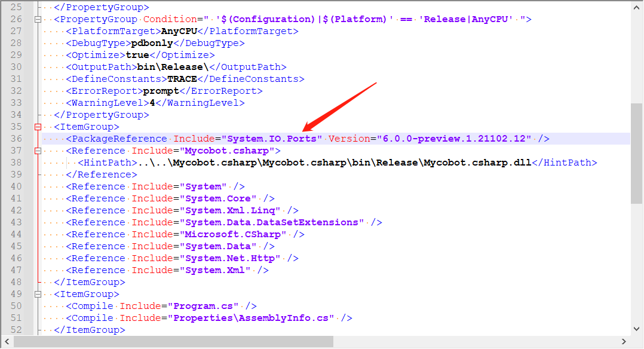Click the DebugType value pdbonly

pyautogui.click(x=152, y=43)
